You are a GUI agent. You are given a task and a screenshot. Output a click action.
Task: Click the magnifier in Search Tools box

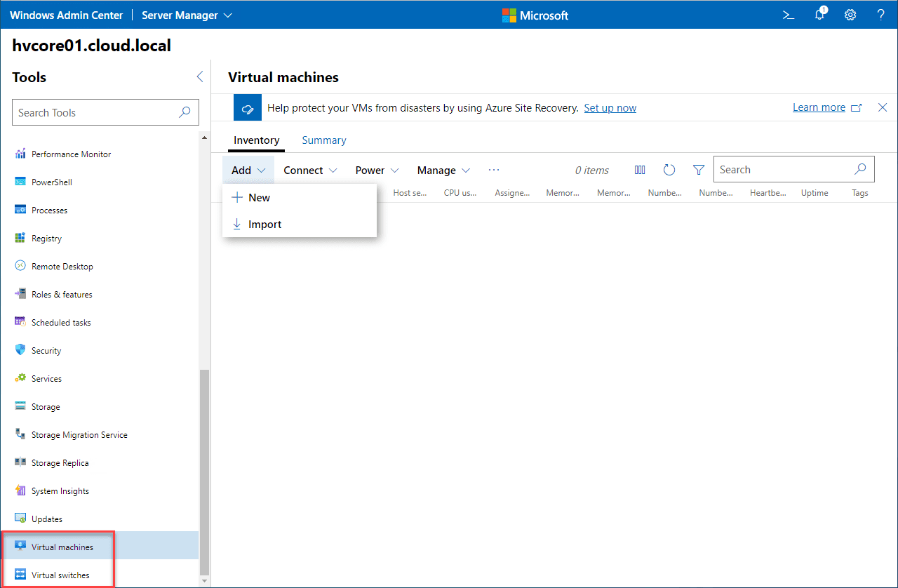[x=185, y=112]
